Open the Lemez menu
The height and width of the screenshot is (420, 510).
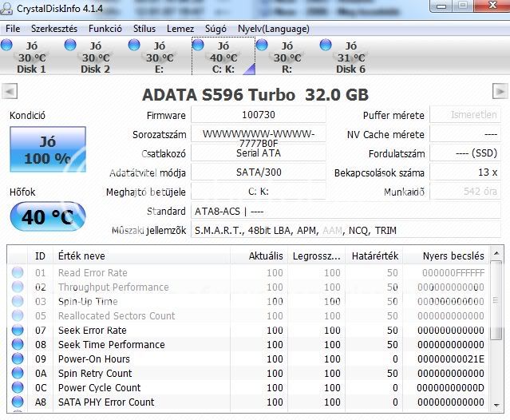(x=180, y=28)
